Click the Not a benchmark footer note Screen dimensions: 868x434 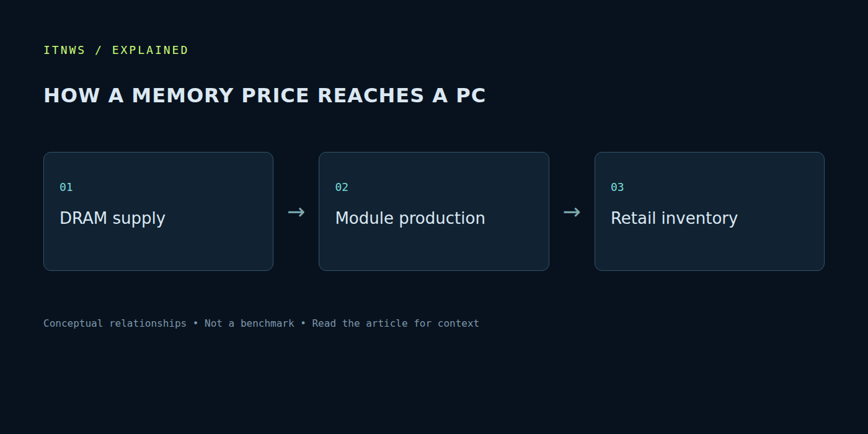click(249, 323)
